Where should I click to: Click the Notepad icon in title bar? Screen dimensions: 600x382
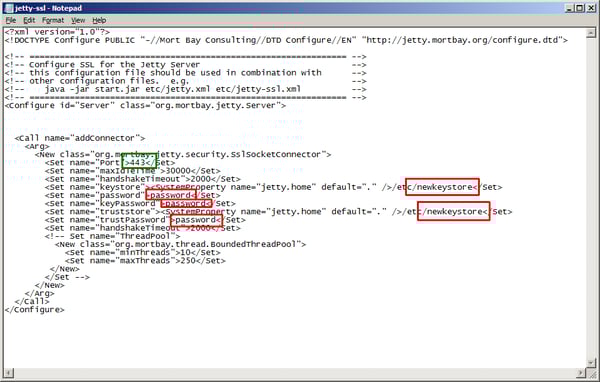(x=8, y=8)
